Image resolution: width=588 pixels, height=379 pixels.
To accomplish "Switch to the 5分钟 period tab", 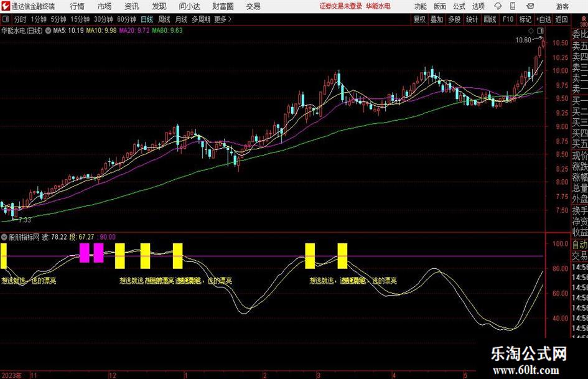I will point(58,19).
